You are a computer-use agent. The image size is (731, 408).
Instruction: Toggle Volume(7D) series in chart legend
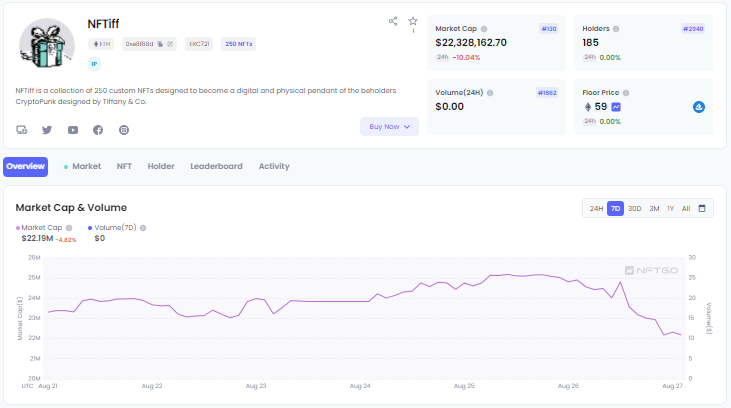point(112,228)
